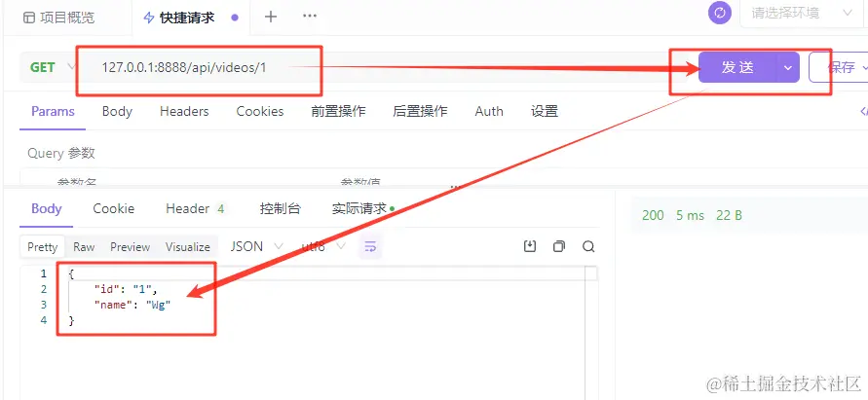
Task: Open the response Header tab
Action: pyautogui.click(x=196, y=208)
